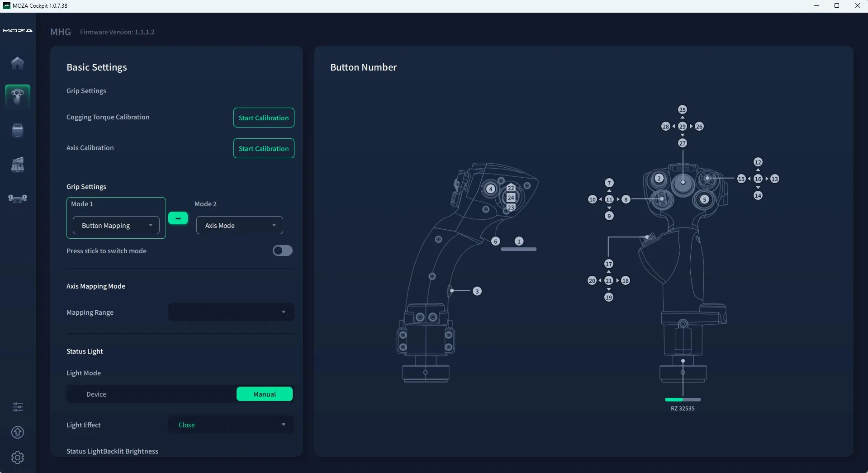Start Axis Calibration
Image resolution: width=868 pixels, height=473 pixels.
click(x=264, y=148)
